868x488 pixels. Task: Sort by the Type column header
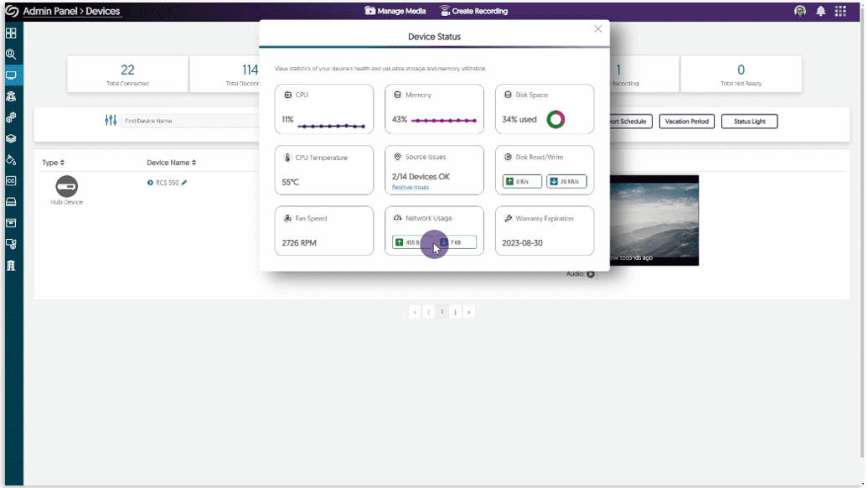coord(53,163)
